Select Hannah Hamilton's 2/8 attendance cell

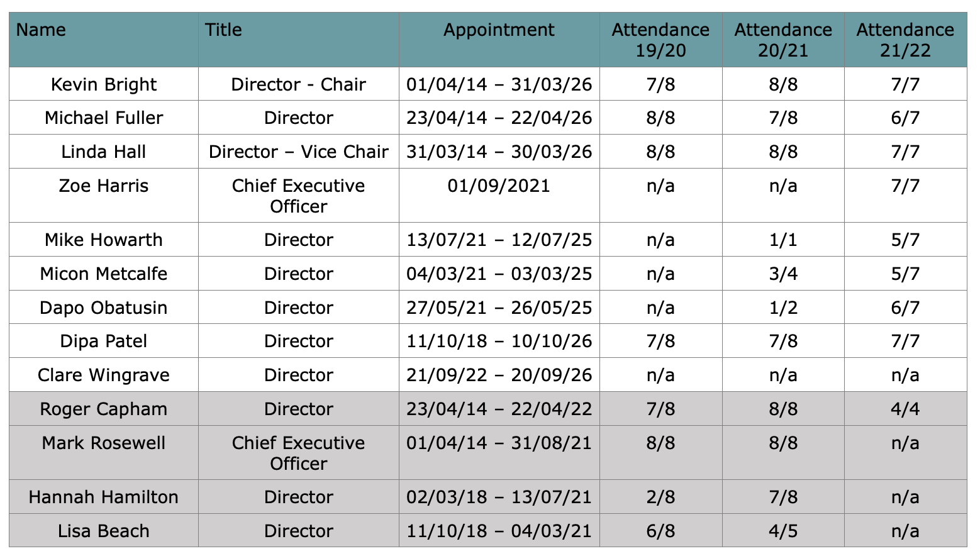(x=660, y=497)
